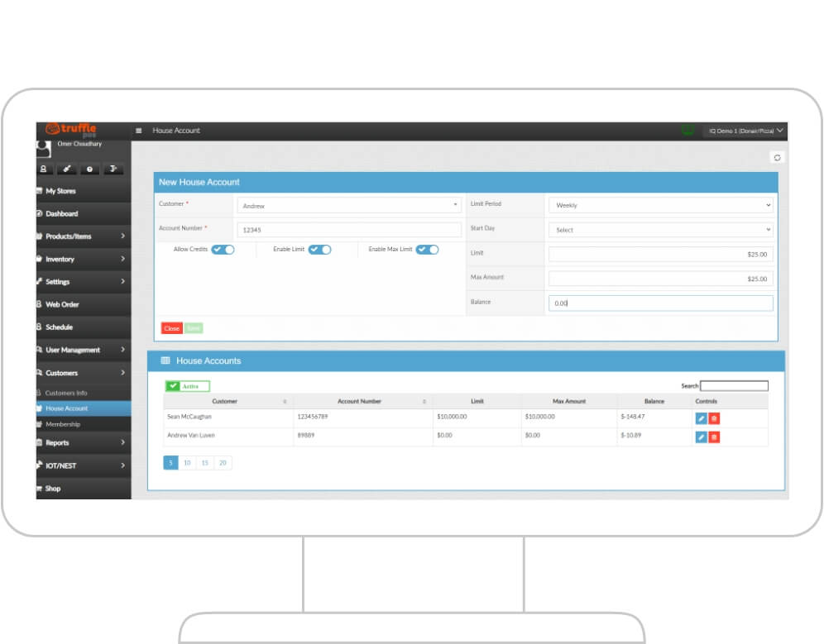The height and width of the screenshot is (644, 824).
Task: Open the Dashboard from the sidebar
Action: click(65, 213)
